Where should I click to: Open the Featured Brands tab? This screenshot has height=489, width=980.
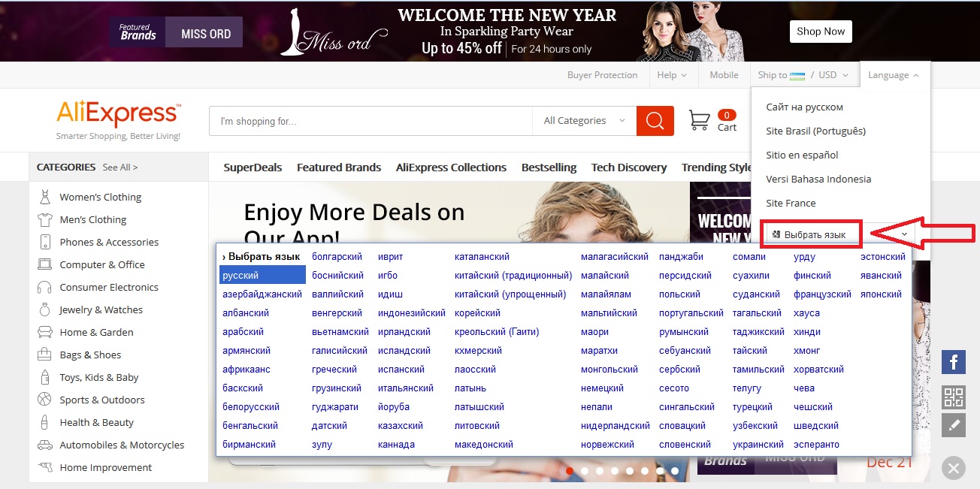click(x=339, y=168)
